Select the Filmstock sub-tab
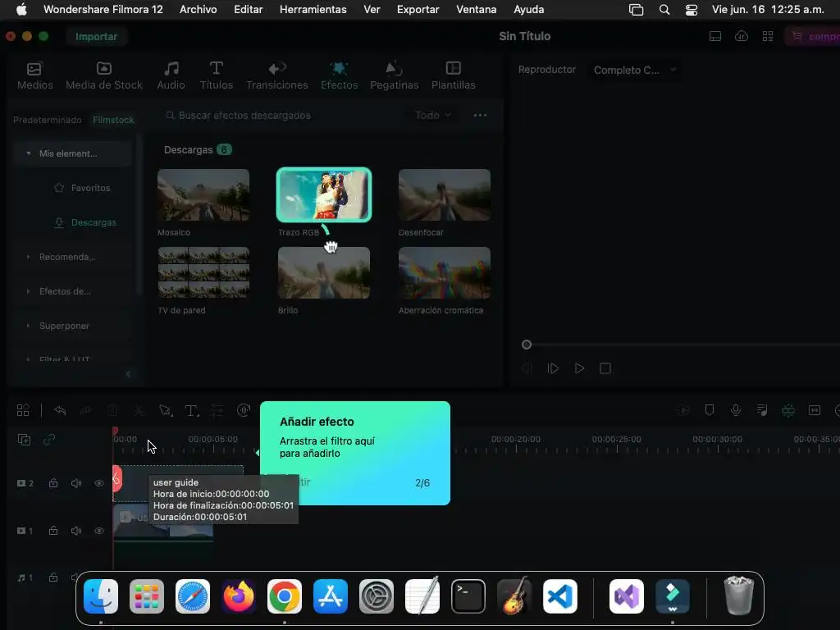Image resolution: width=840 pixels, height=630 pixels. [113, 120]
